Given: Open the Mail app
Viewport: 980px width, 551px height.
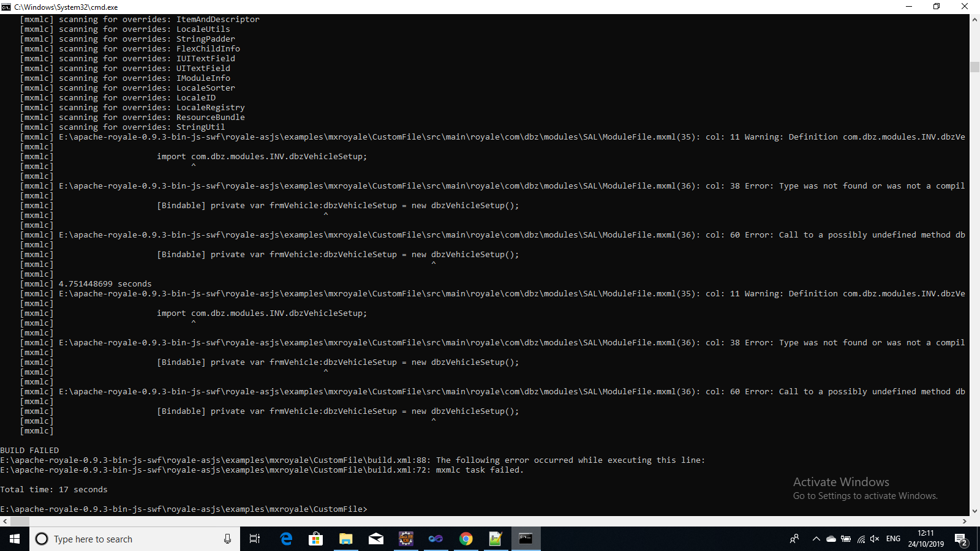Looking at the screenshot, I should coord(375,539).
